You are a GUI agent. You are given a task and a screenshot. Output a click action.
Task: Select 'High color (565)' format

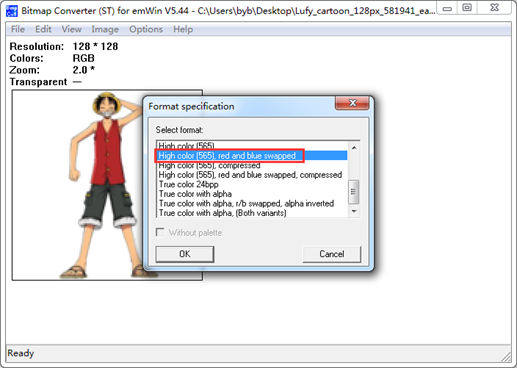(x=252, y=145)
